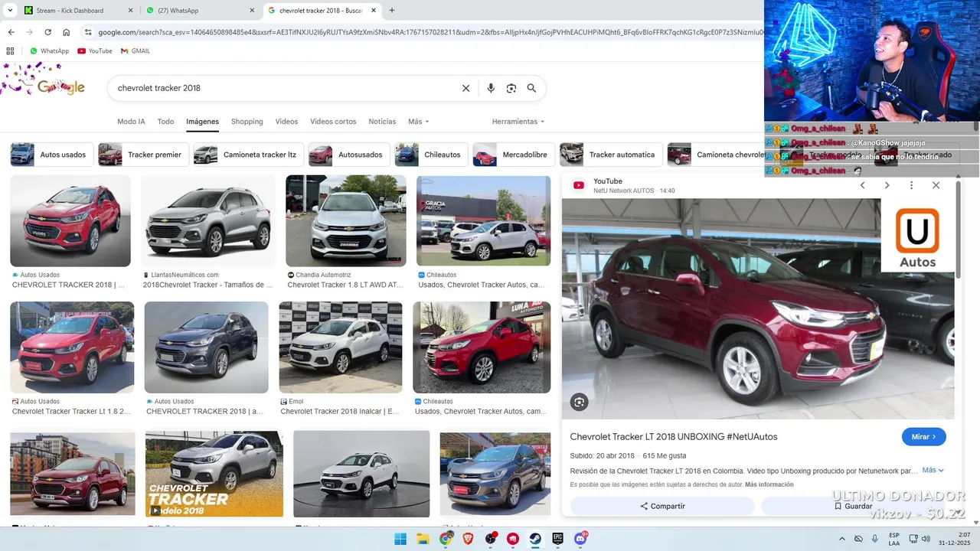
Task: Expand the Más search filter dropdown
Action: pyautogui.click(x=419, y=122)
